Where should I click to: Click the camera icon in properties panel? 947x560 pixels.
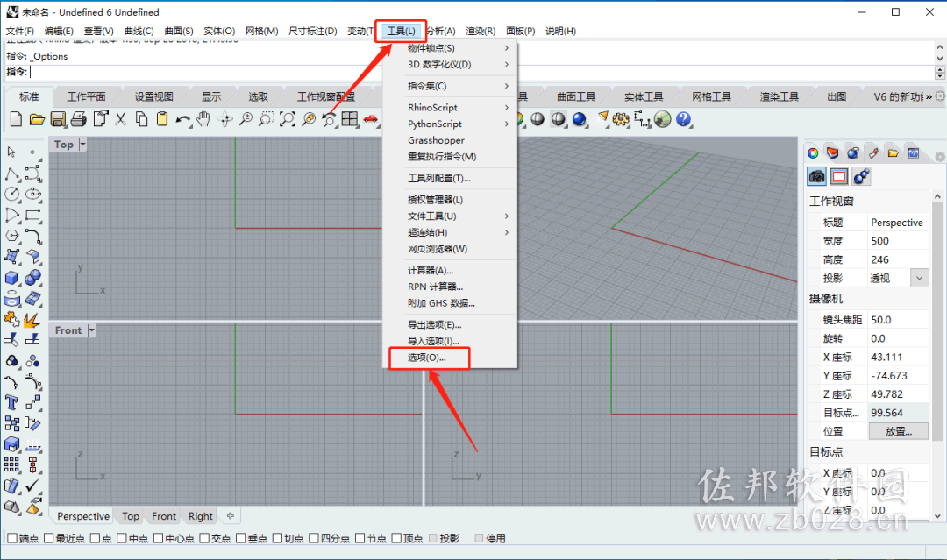[x=816, y=176]
